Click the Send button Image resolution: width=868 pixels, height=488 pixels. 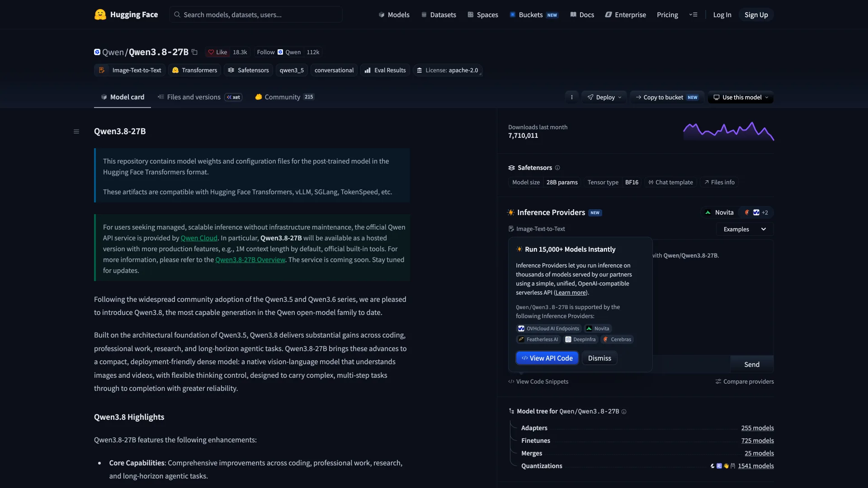pyautogui.click(x=752, y=365)
